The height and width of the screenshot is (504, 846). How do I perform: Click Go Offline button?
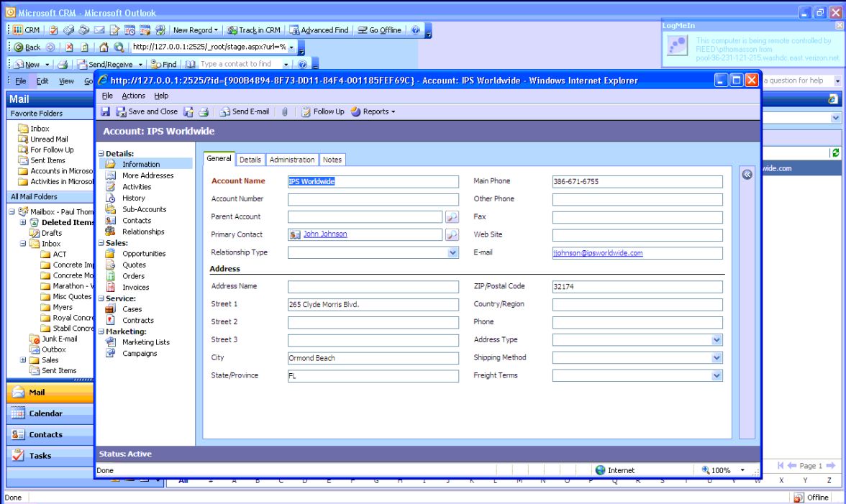click(379, 30)
